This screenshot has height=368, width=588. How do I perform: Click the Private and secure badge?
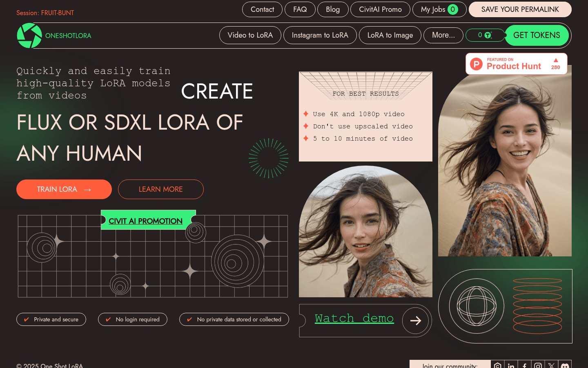click(51, 319)
